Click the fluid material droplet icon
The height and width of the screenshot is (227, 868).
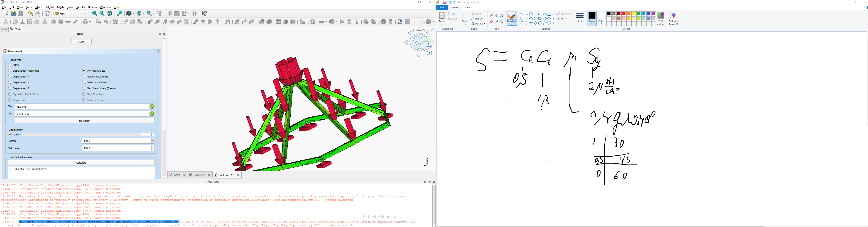(23, 22)
